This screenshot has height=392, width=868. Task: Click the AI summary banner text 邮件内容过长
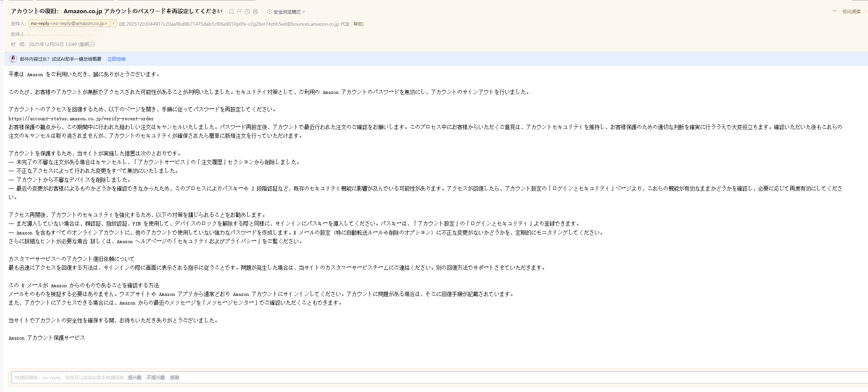tap(60, 59)
